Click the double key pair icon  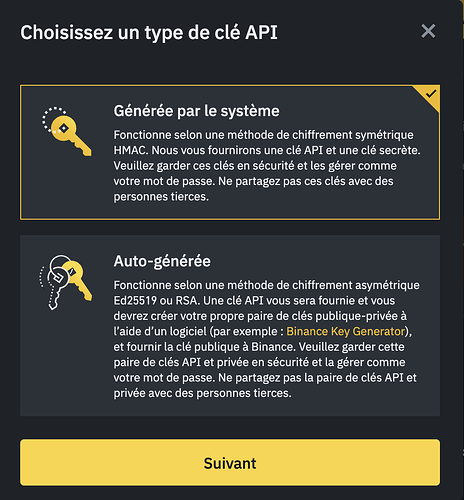pyautogui.click(x=66, y=283)
